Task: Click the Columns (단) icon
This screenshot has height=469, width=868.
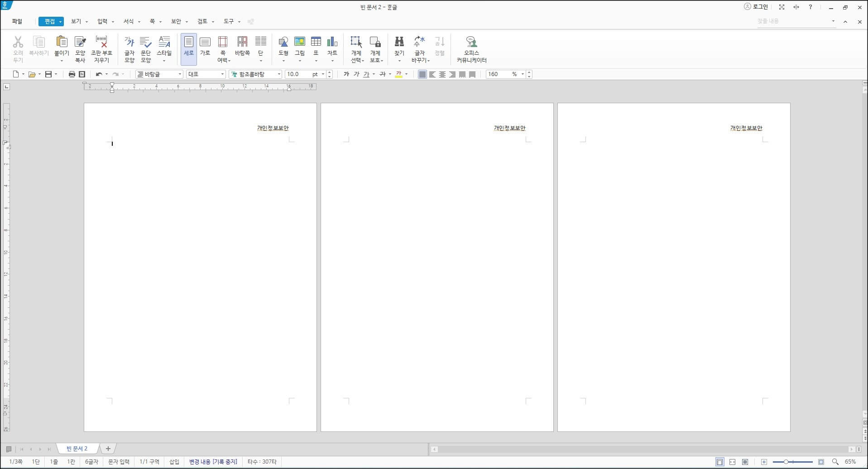Action: (x=261, y=42)
